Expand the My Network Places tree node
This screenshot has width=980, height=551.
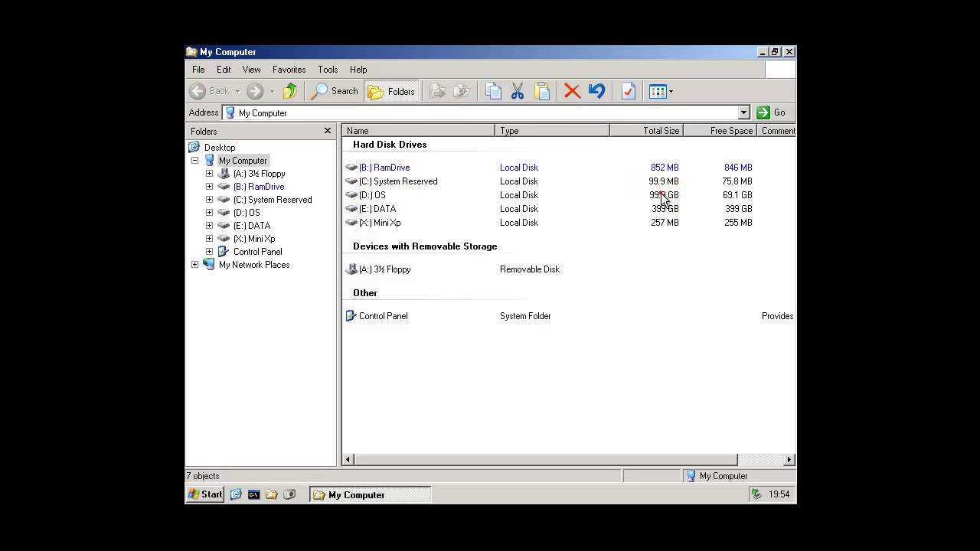click(x=194, y=265)
